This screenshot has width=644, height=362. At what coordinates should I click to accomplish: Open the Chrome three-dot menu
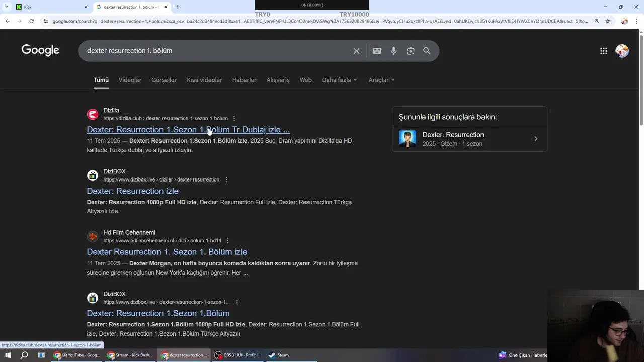[636, 21]
